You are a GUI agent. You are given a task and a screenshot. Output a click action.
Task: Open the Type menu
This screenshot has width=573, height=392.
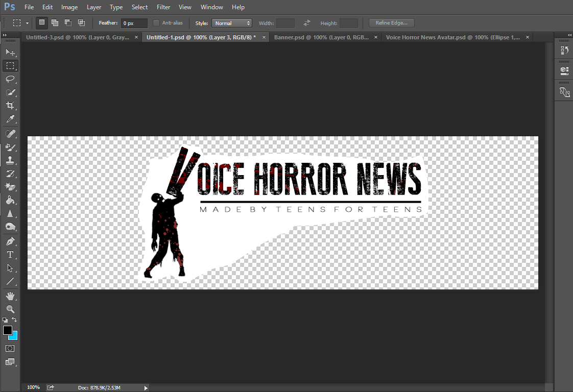pyautogui.click(x=116, y=7)
